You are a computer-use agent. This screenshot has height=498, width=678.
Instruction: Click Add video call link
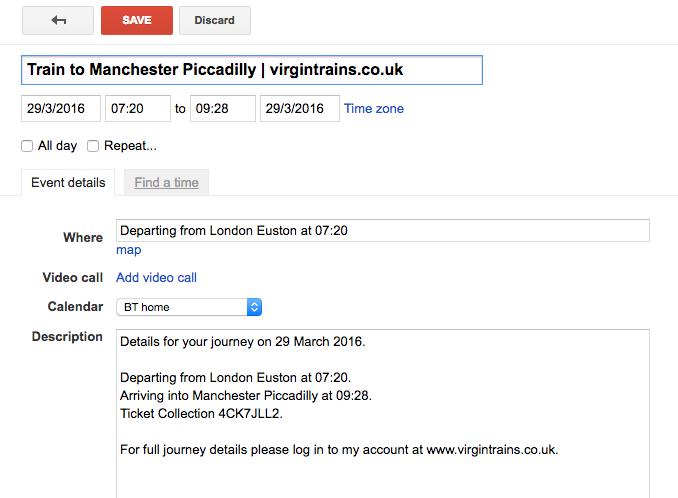pyautogui.click(x=156, y=277)
